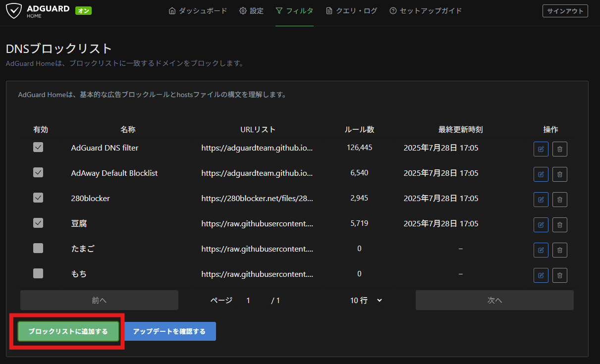Click the もち list name

click(x=79, y=274)
